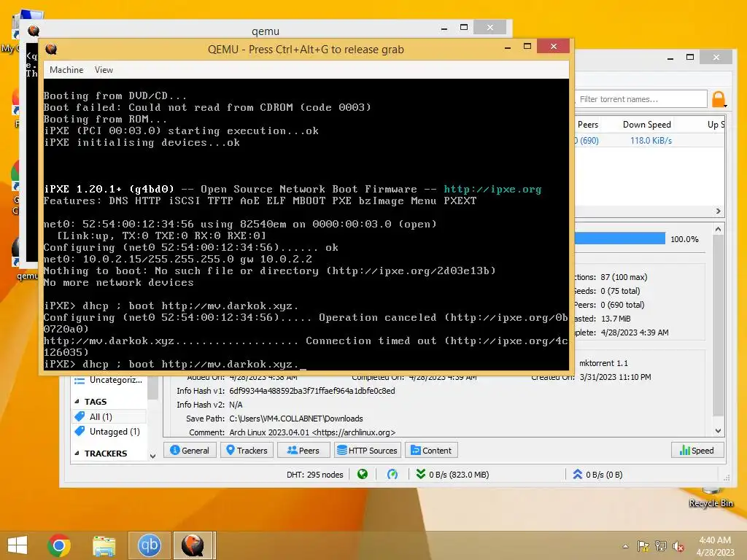
Task: Open the taskbar clock showing 4:40 AM
Action: pos(715,546)
